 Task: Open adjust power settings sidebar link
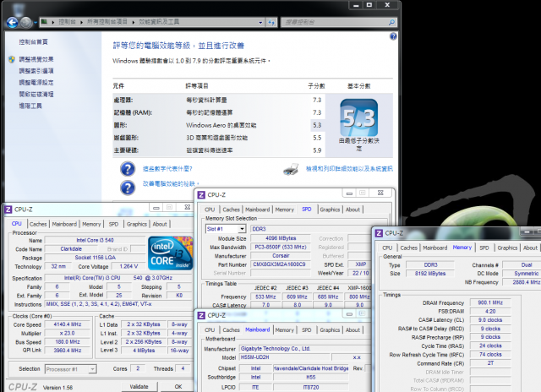coord(36,83)
